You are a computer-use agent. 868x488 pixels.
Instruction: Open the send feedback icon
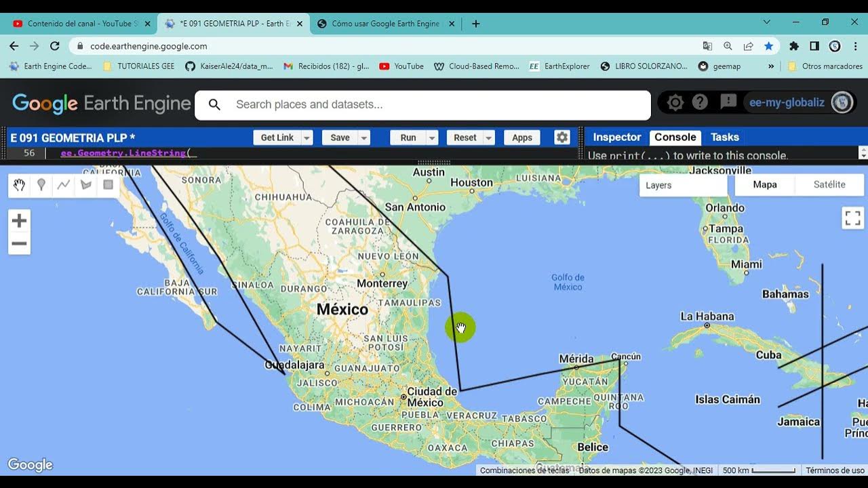coord(728,102)
